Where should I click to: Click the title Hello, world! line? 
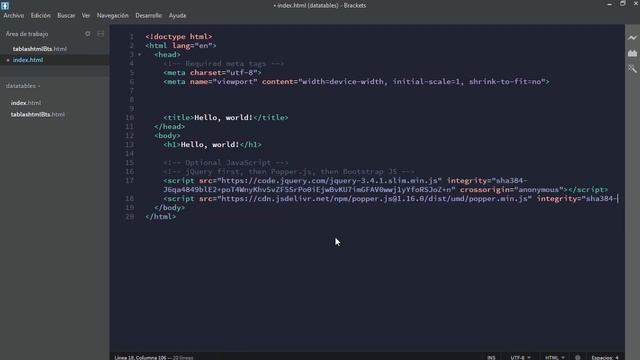pyautogui.click(x=226, y=118)
